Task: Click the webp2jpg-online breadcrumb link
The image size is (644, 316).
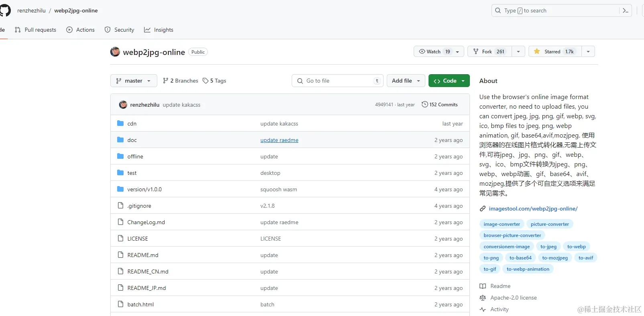Action: pos(76,10)
